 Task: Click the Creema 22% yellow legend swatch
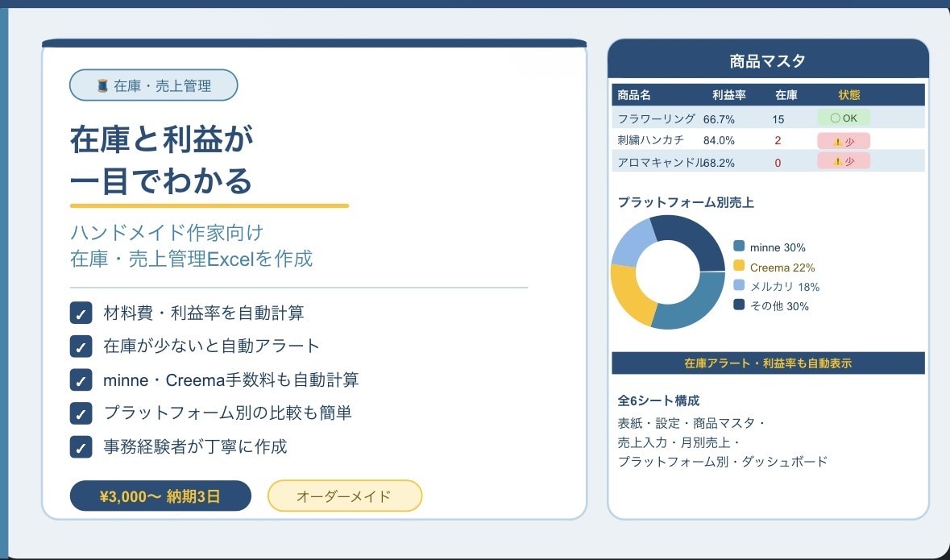pyautogui.click(x=739, y=265)
